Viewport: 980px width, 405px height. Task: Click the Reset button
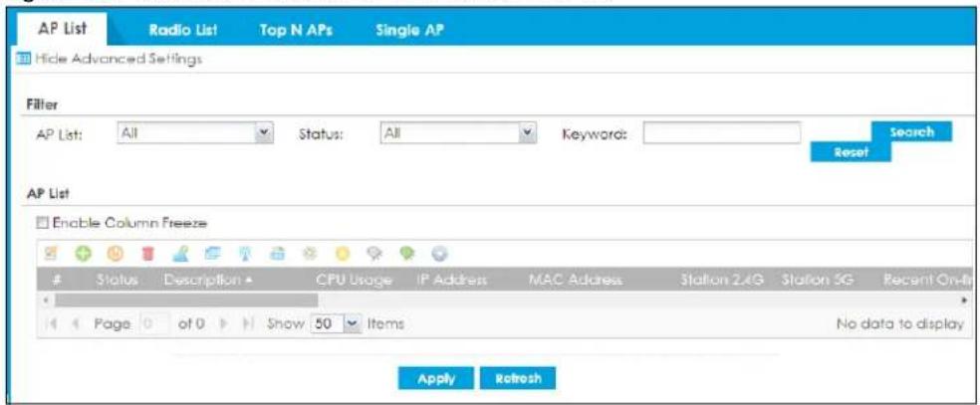point(851,151)
